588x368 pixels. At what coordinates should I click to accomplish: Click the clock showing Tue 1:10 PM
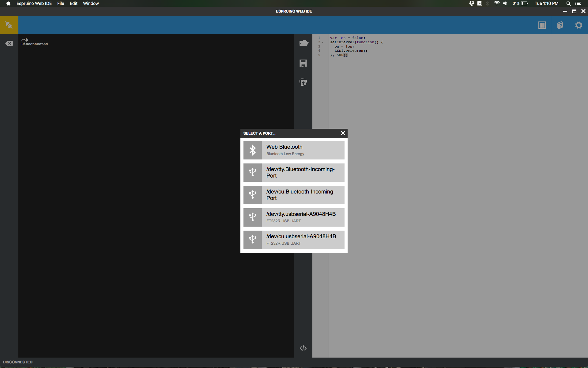point(547,3)
